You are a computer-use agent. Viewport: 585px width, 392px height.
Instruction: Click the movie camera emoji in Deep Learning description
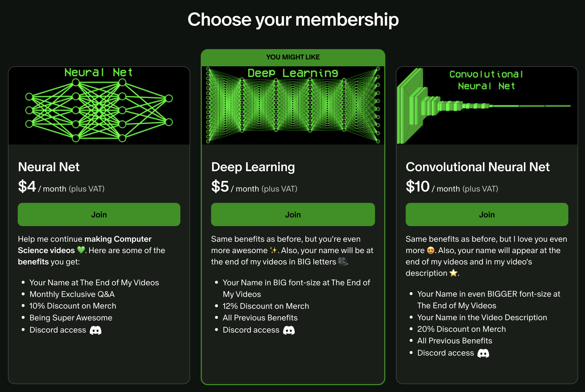pyautogui.click(x=342, y=262)
